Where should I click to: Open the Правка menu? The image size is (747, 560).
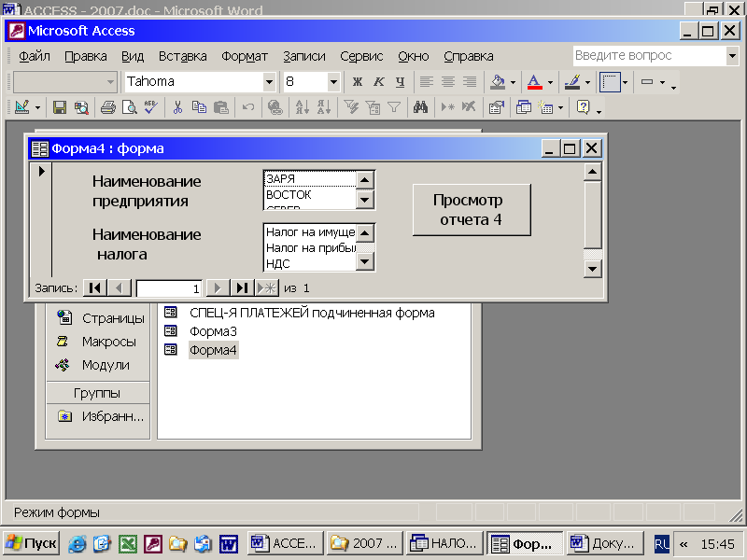pyautogui.click(x=86, y=56)
